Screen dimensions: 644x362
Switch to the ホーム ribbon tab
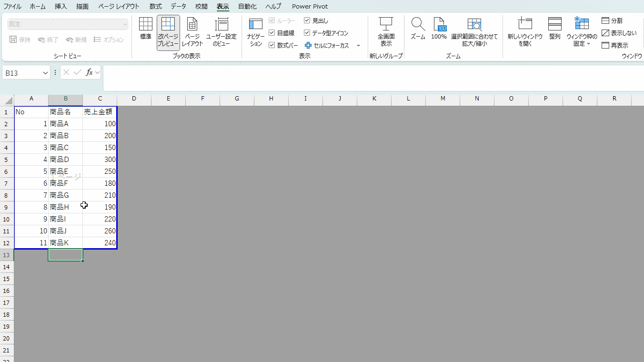(37, 6)
